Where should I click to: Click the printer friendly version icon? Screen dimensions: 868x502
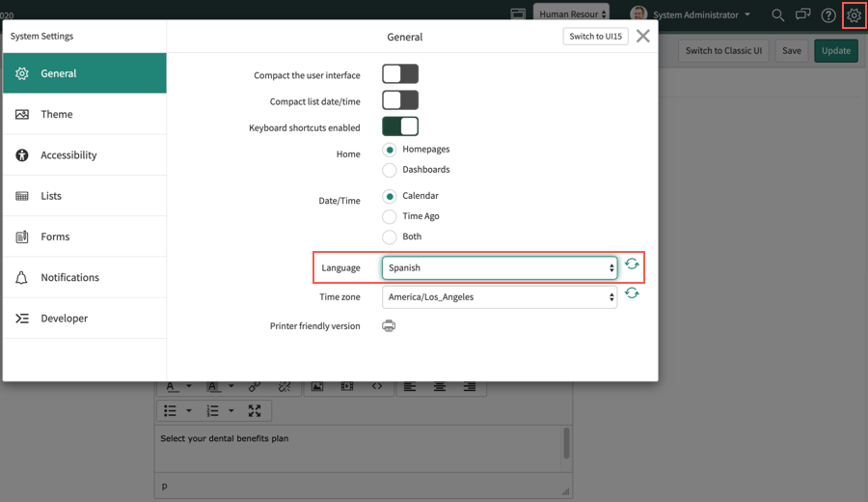tap(389, 325)
